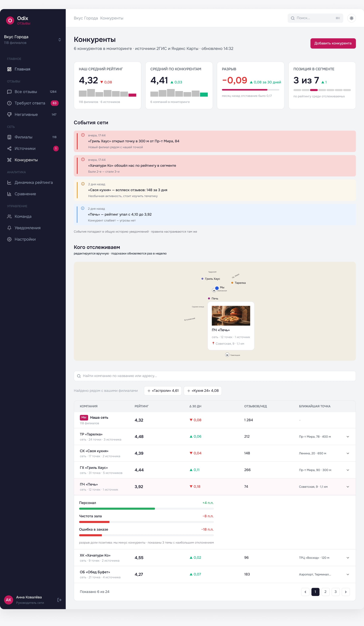Click the Филиалы building icon
364x626 pixels.
(x=9, y=137)
